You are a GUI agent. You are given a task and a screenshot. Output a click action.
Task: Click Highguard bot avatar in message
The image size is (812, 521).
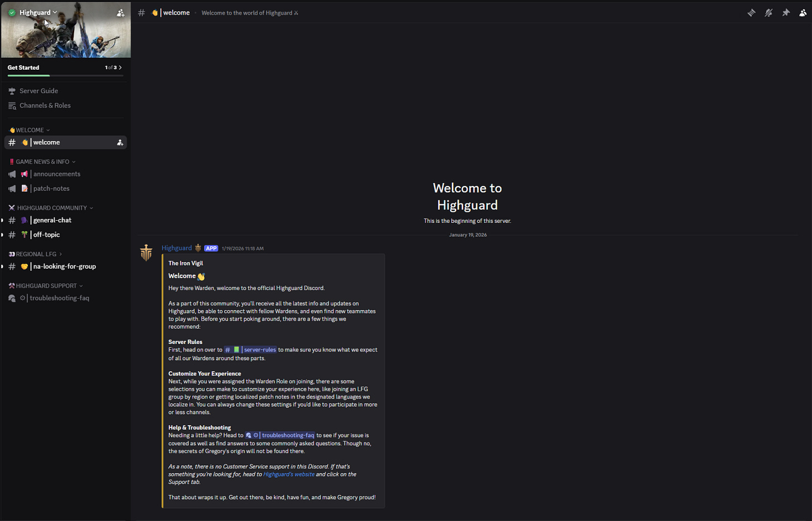(x=146, y=252)
